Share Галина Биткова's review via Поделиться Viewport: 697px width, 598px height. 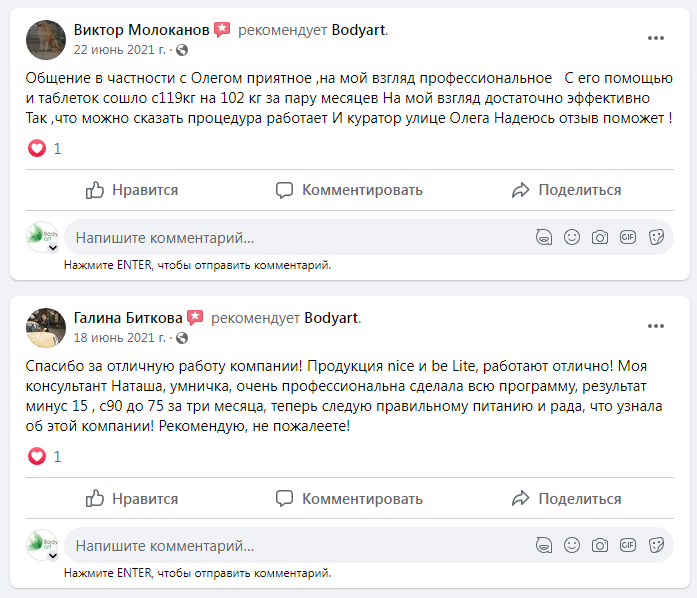click(566, 498)
